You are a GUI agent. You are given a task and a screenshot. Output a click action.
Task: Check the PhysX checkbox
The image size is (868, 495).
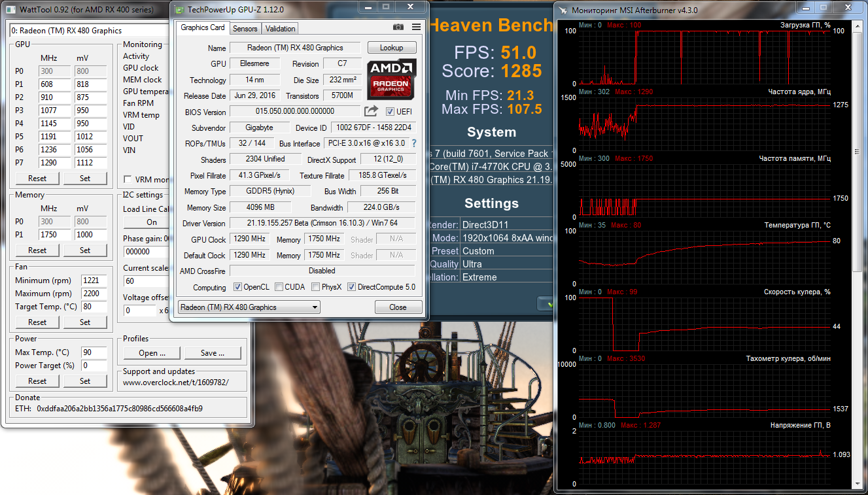[316, 287]
